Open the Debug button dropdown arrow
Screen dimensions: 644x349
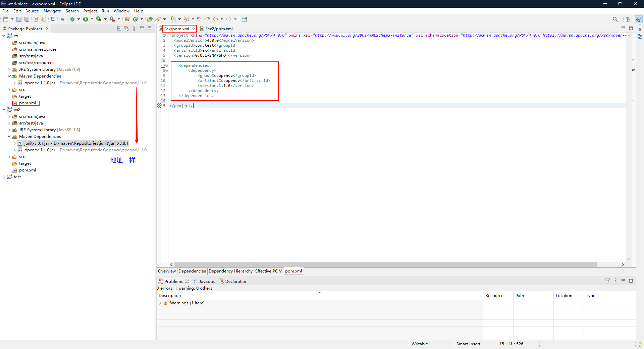(x=78, y=19)
